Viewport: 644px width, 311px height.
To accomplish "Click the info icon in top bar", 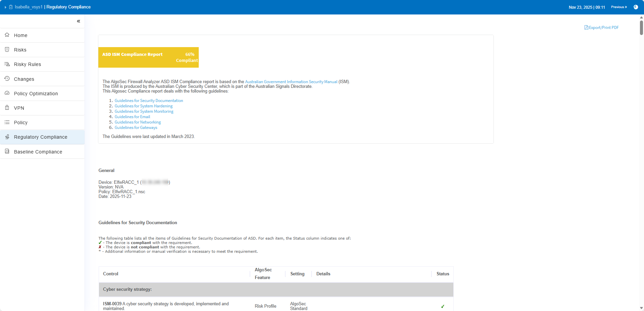I will pyautogui.click(x=636, y=7).
